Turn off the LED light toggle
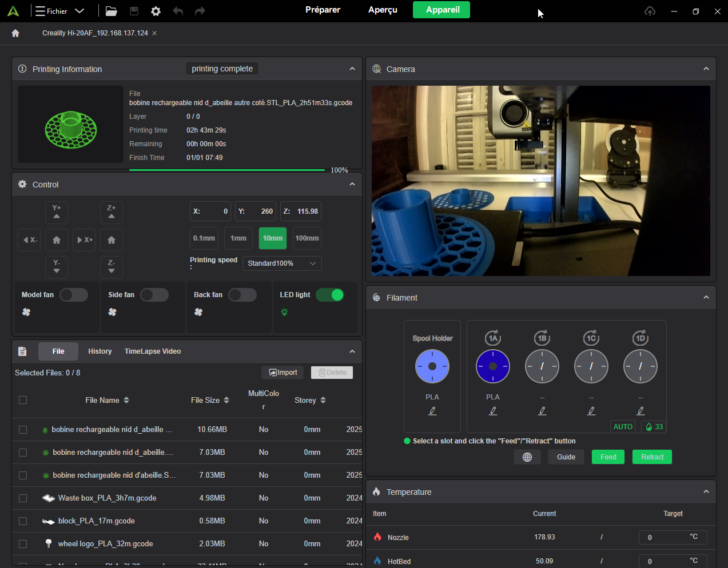Viewport: 728px width, 568px height. [330, 295]
